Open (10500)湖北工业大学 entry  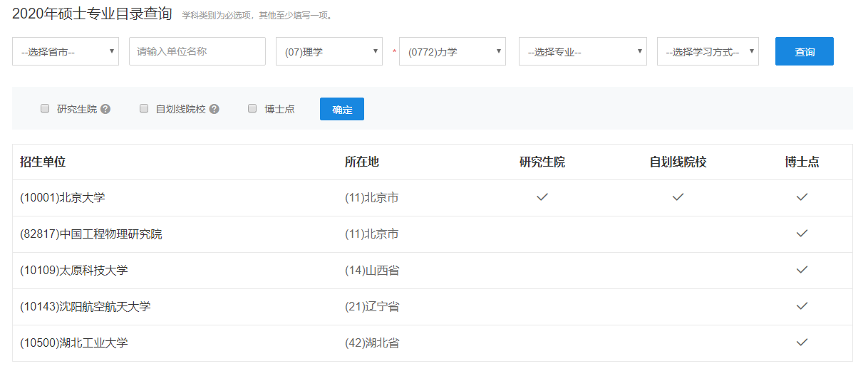pos(74,343)
